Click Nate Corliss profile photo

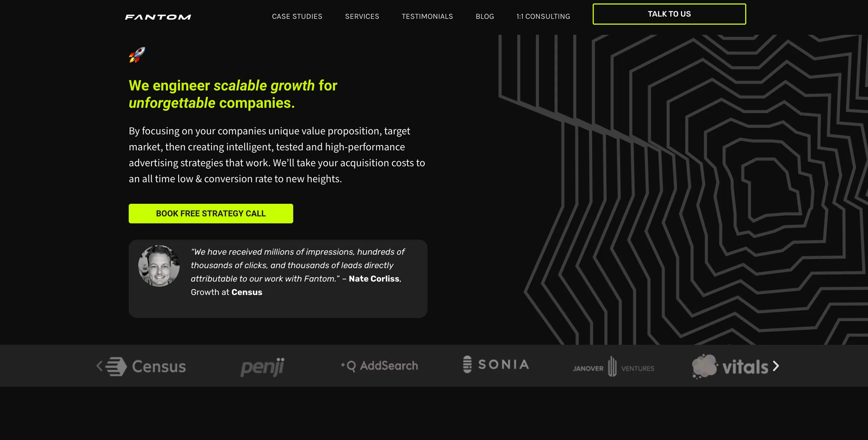point(159,266)
